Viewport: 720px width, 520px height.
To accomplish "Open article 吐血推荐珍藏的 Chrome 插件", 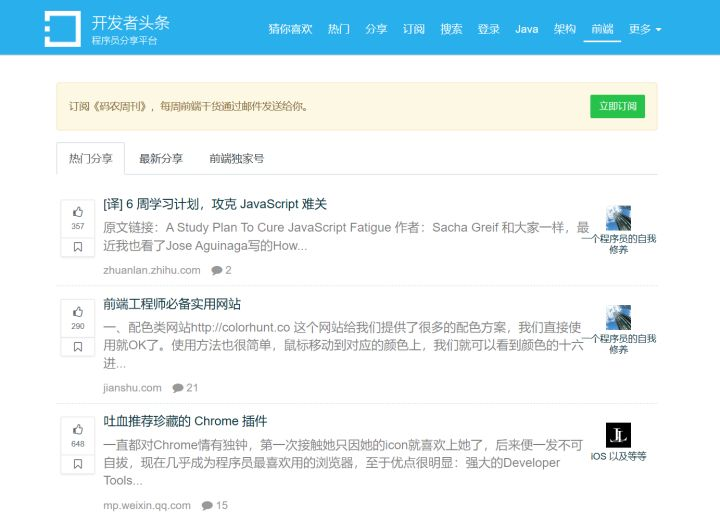I will click(x=185, y=421).
